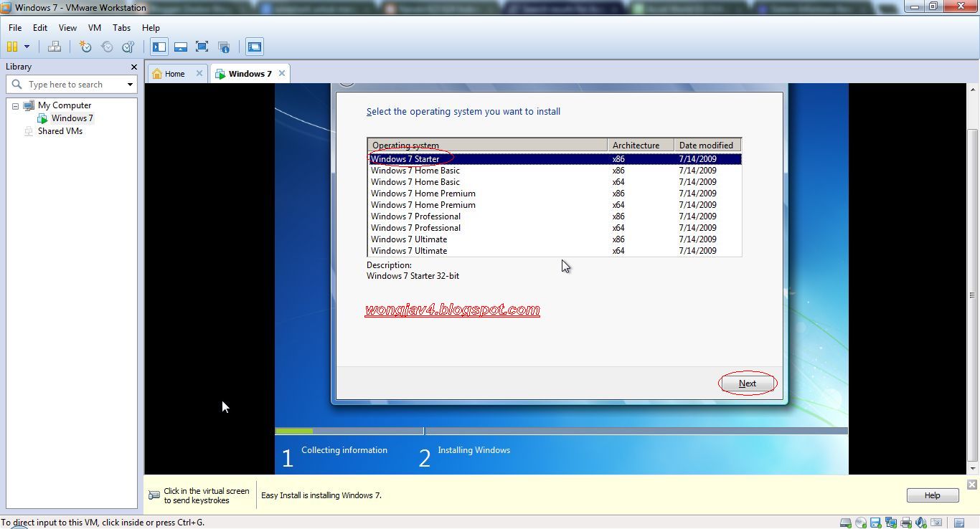Image resolution: width=980 pixels, height=529 pixels.
Task: Sort by the Architecture column header
Action: (641, 146)
